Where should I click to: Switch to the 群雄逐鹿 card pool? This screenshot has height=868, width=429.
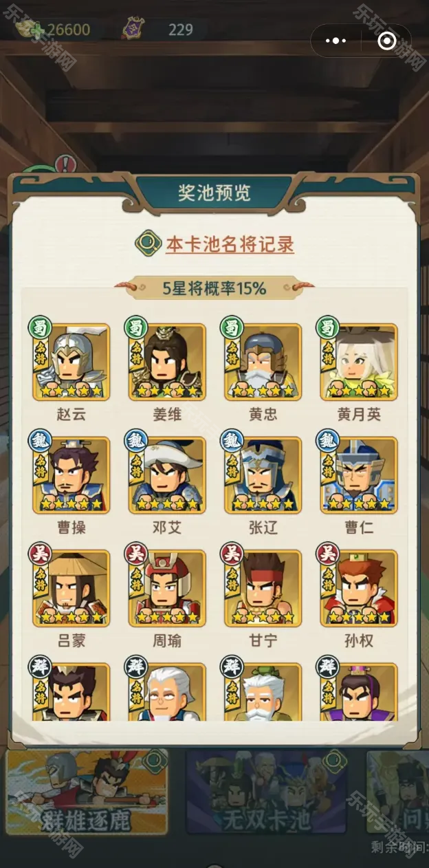pyautogui.click(x=87, y=792)
